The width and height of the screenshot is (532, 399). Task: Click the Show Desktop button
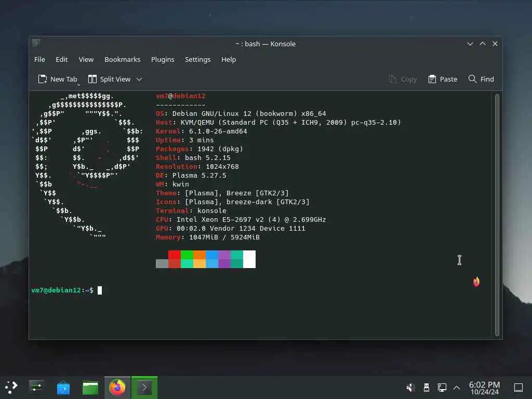pos(518,388)
